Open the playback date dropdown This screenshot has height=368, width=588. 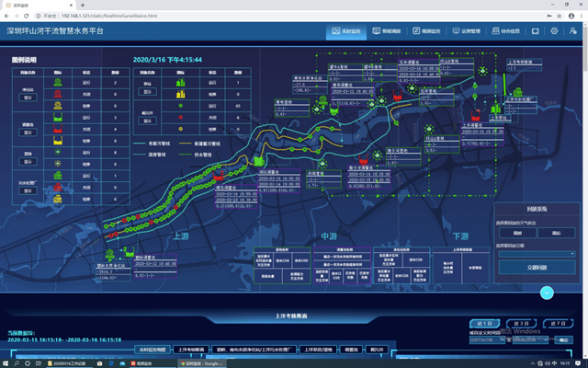click(x=537, y=253)
